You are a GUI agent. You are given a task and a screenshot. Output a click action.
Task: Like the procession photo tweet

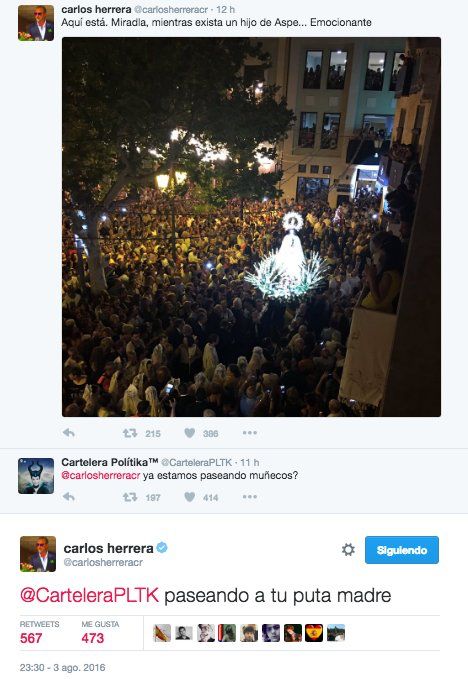click(190, 433)
